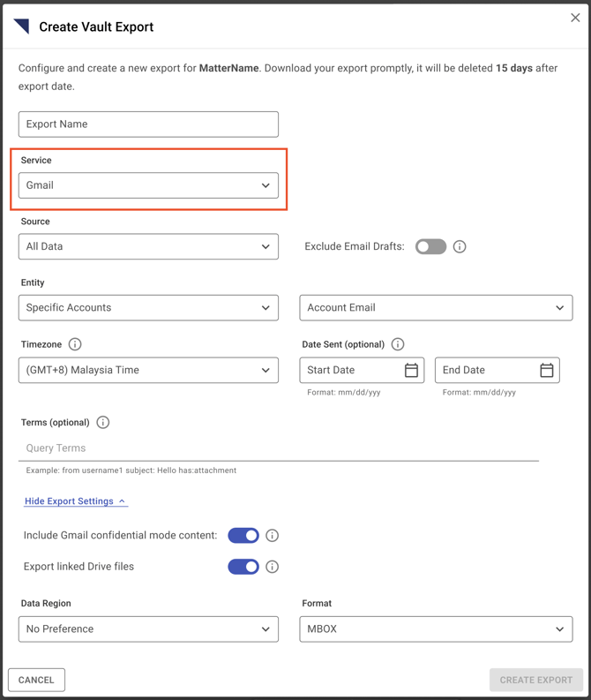Image resolution: width=591 pixels, height=700 pixels.
Task: Click info icon for Gmail confidential mode
Action: pos(272,535)
